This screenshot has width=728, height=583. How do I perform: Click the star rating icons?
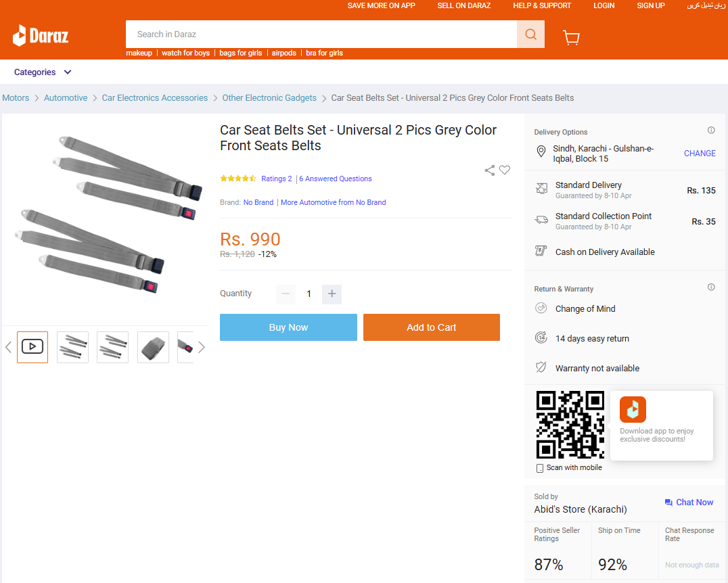[237, 179]
